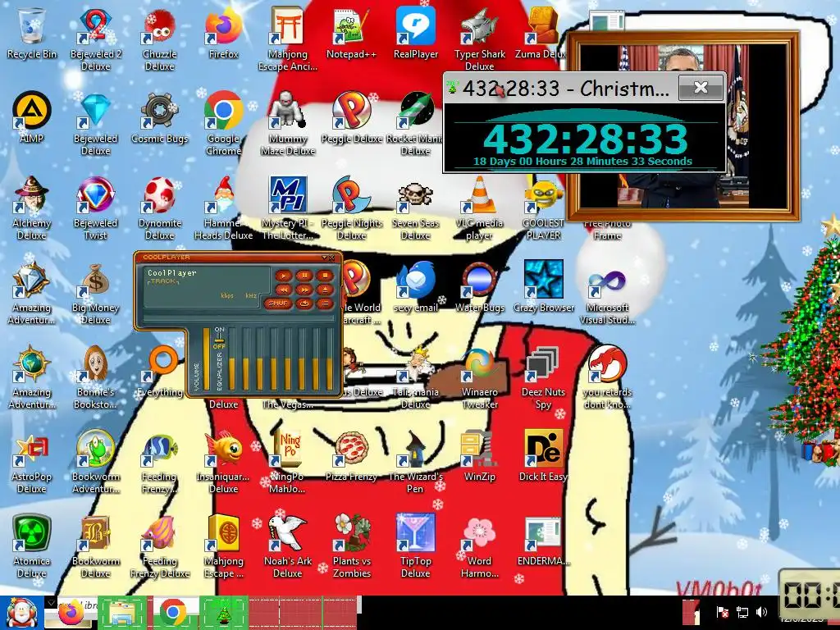Open Big Money Deluxe

(95, 293)
